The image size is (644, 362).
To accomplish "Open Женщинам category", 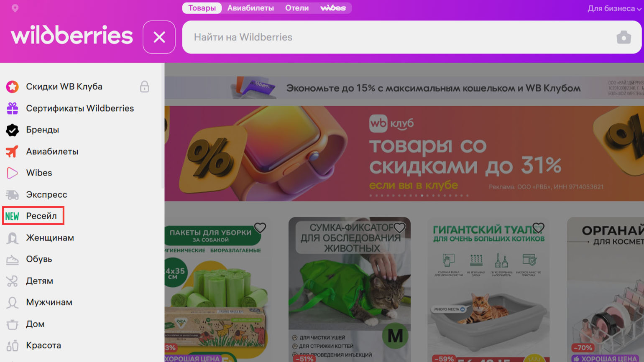I will click(x=50, y=238).
